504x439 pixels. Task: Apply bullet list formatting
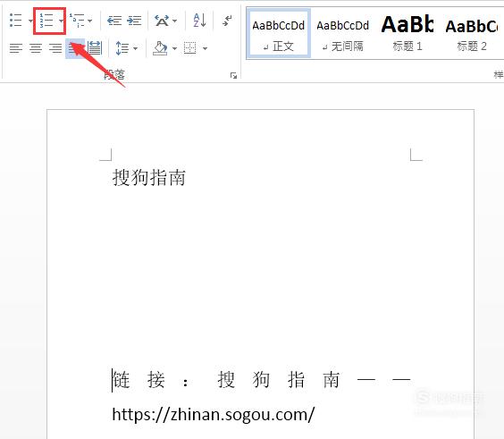15,21
